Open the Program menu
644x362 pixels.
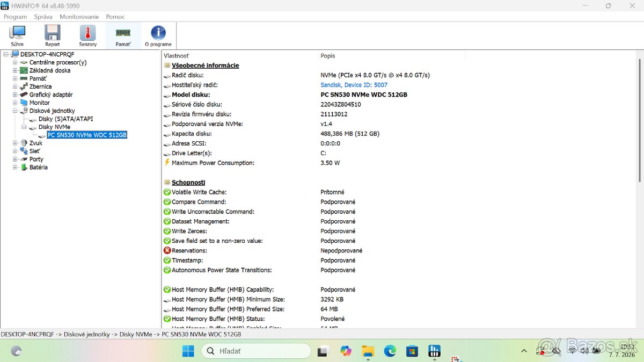coord(15,17)
